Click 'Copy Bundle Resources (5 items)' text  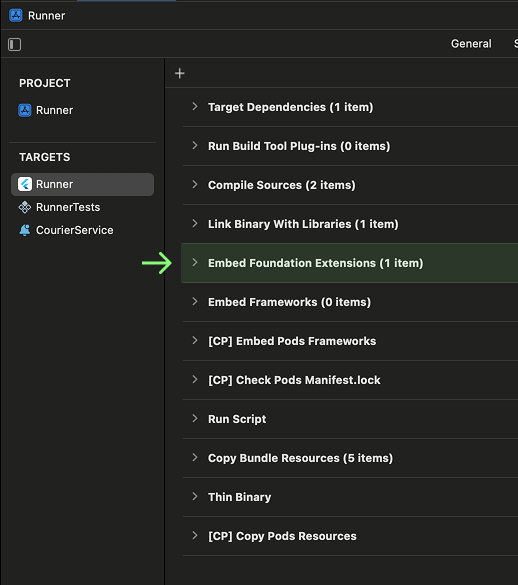tap(300, 458)
